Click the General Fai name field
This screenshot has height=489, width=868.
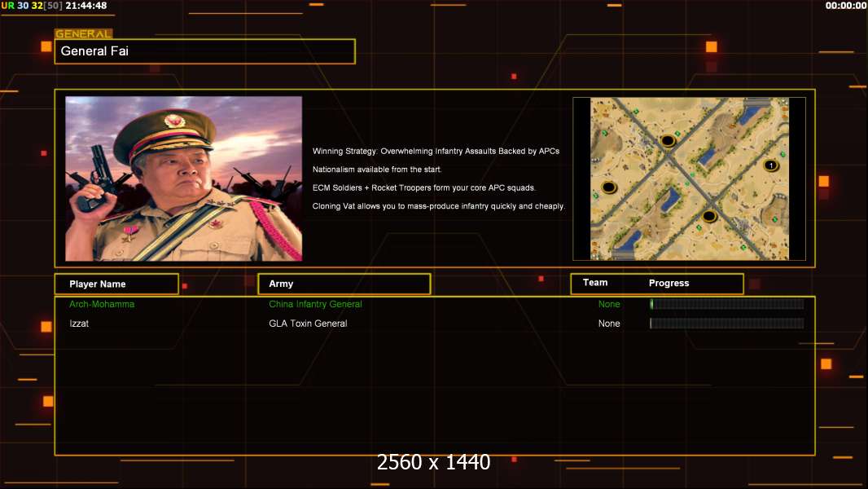[x=204, y=51]
